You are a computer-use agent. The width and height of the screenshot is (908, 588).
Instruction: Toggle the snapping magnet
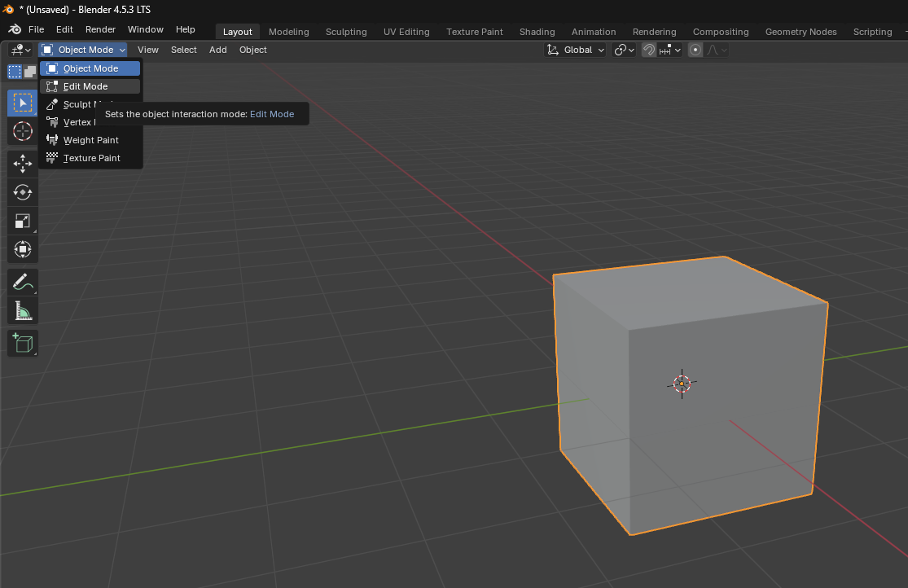[x=648, y=50]
